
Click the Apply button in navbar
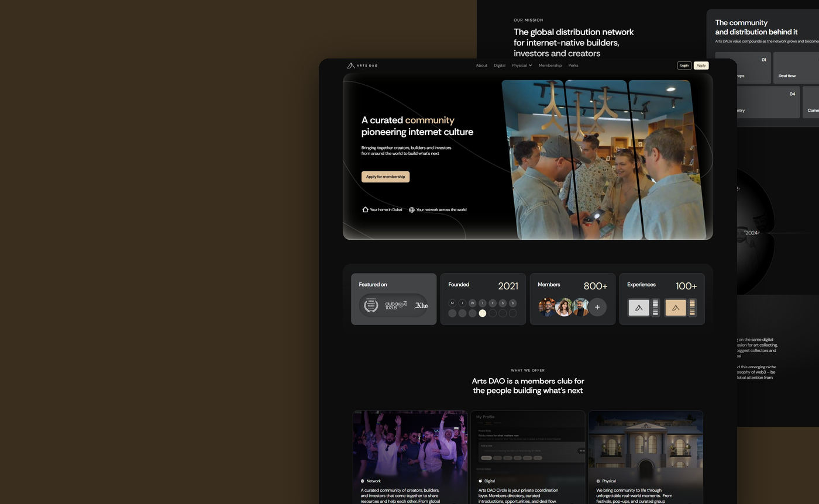coord(701,65)
